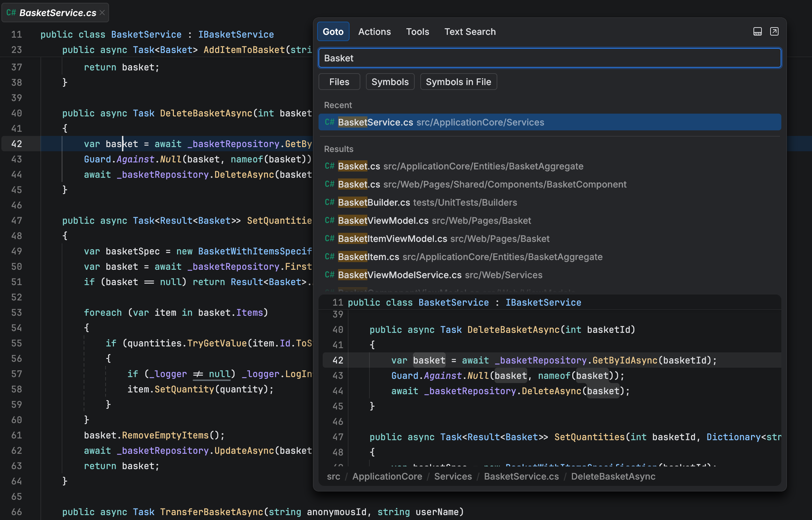
Task: Switch to the Text Search tab
Action: 469,32
